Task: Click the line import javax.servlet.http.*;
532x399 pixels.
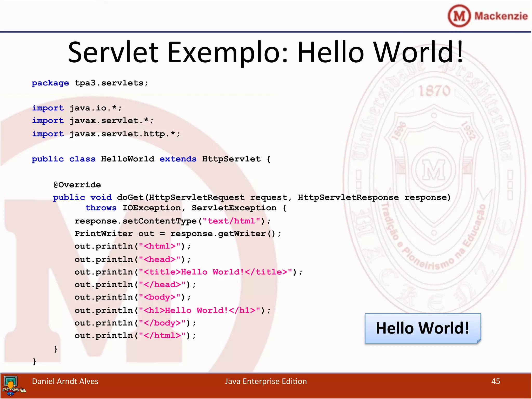Action: (x=106, y=134)
